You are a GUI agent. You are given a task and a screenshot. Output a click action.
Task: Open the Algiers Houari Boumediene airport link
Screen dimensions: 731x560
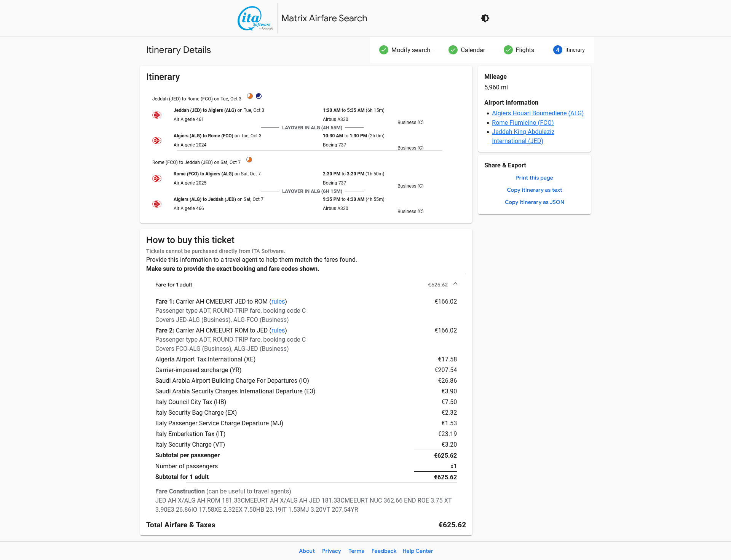538,113
